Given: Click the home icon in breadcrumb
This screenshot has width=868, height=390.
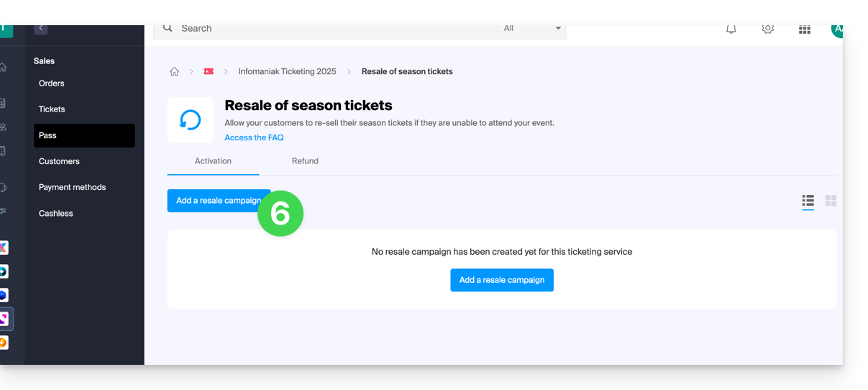Looking at the screenshot, I should 174,71.
